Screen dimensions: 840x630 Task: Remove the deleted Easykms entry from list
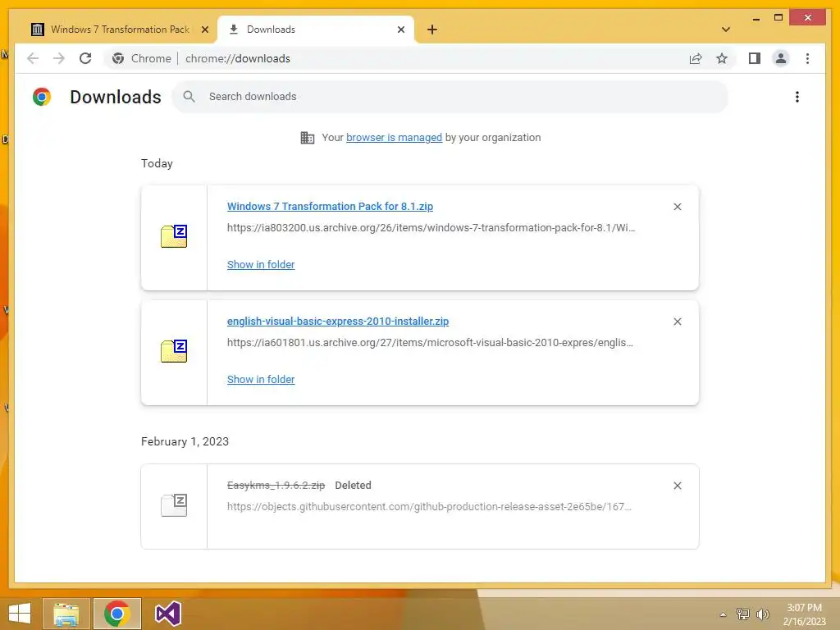677,486
